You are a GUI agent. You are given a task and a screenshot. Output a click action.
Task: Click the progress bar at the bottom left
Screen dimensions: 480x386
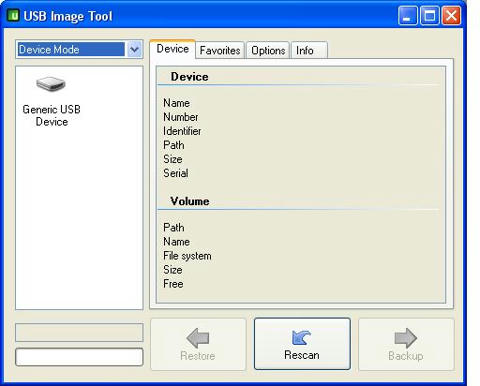coord(79,357)
